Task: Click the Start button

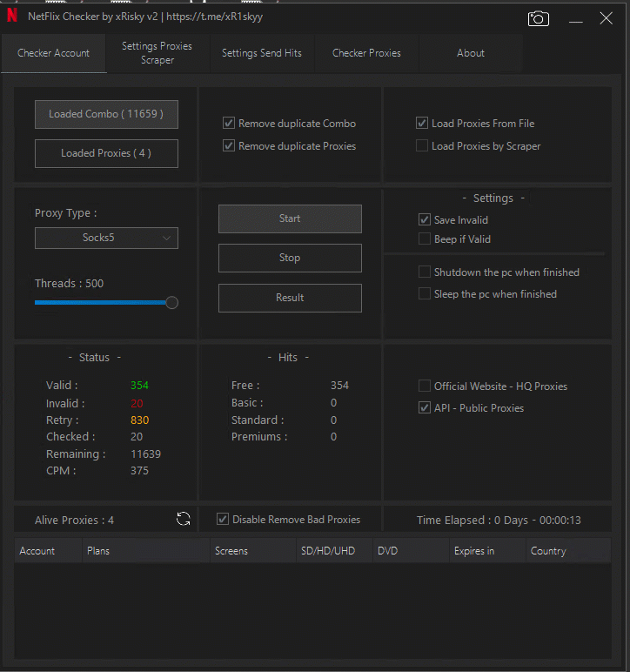Action: tap(290, 219)
